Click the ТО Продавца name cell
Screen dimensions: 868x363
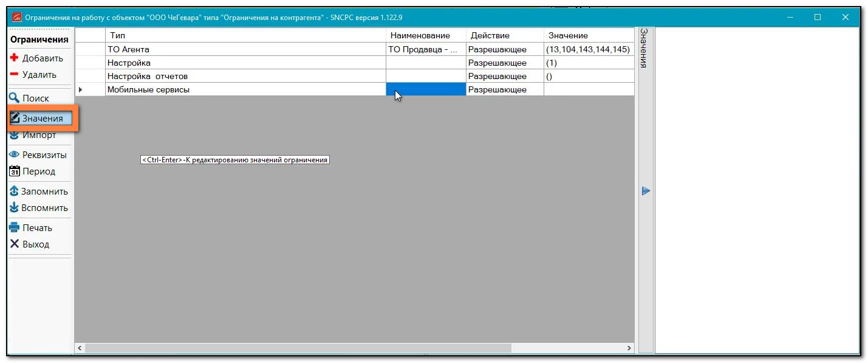[x=426, y=49]
